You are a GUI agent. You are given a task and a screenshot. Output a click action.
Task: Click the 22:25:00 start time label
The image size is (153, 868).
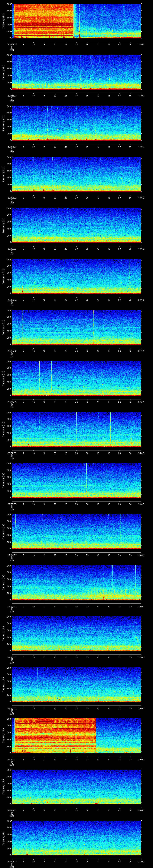point(12,606)
